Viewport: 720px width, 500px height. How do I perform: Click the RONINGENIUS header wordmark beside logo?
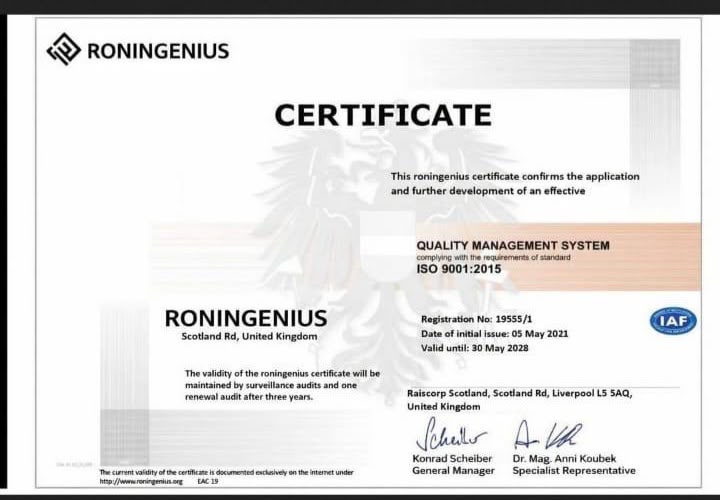[158, 51]
